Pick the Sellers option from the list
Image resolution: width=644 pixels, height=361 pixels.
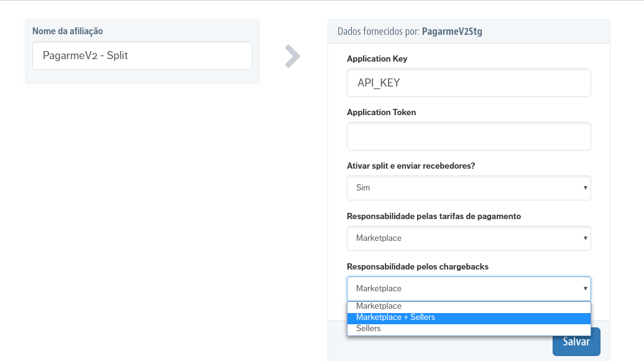[369, 329]
